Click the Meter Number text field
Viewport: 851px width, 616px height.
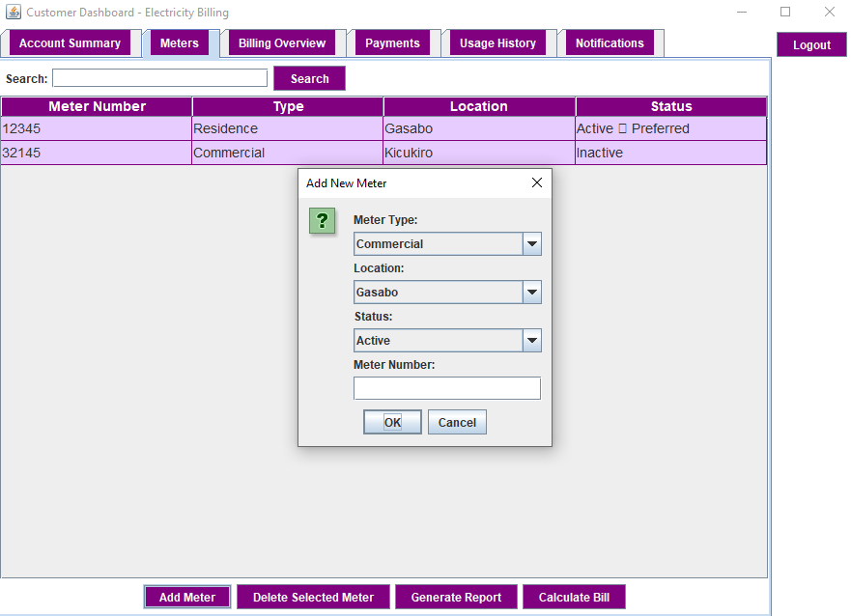(447, 388)
